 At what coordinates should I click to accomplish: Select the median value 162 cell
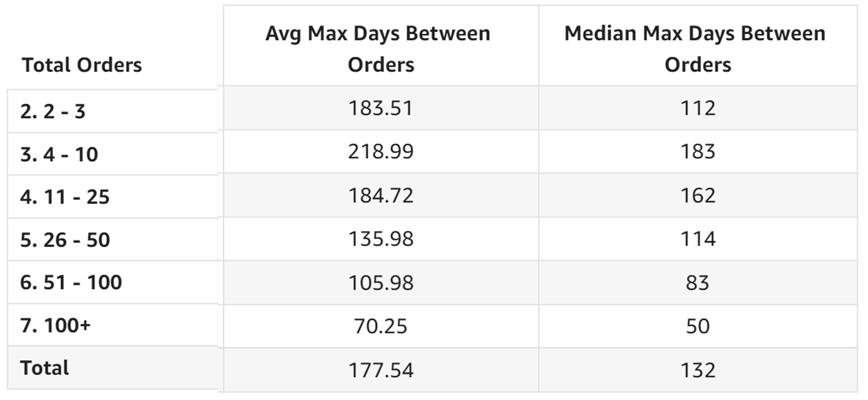coord(698,195)
